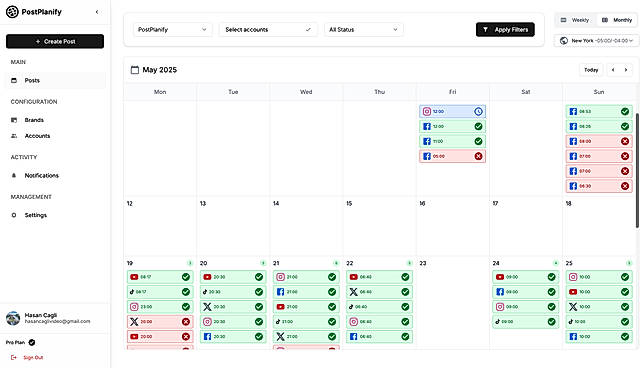The width and height of the screenshot is (642, 368).
Task: Open the Facebook 06:40 post on day 22
Action: (x=379, y=336)
